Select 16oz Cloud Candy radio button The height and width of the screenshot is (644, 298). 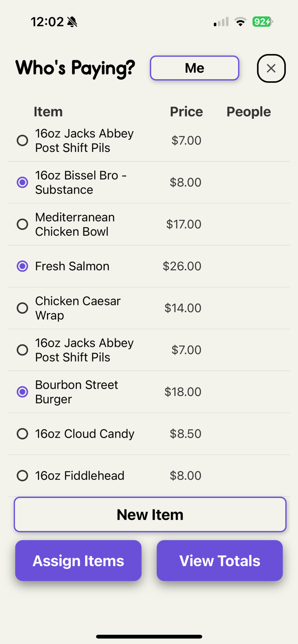(x=22, y=434)
